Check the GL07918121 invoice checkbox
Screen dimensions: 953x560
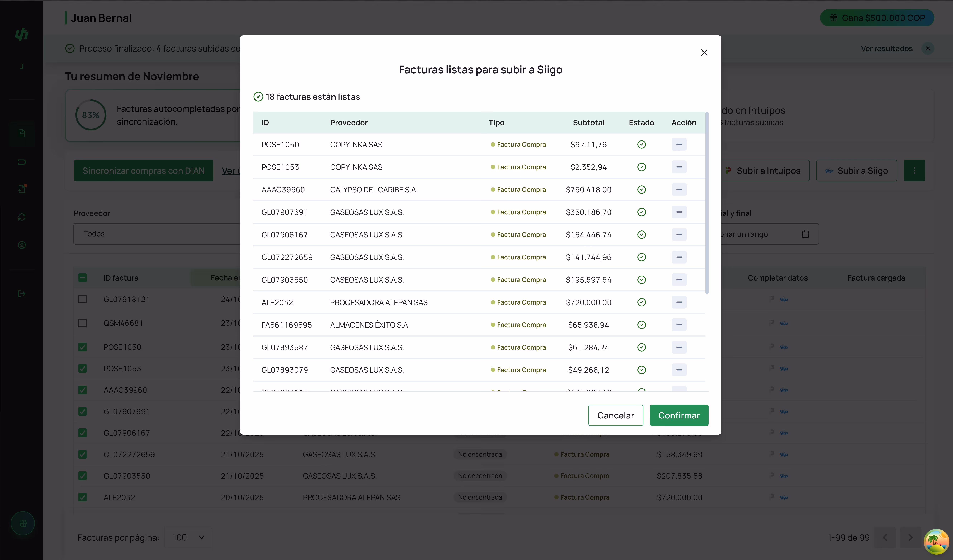[82, 299]
